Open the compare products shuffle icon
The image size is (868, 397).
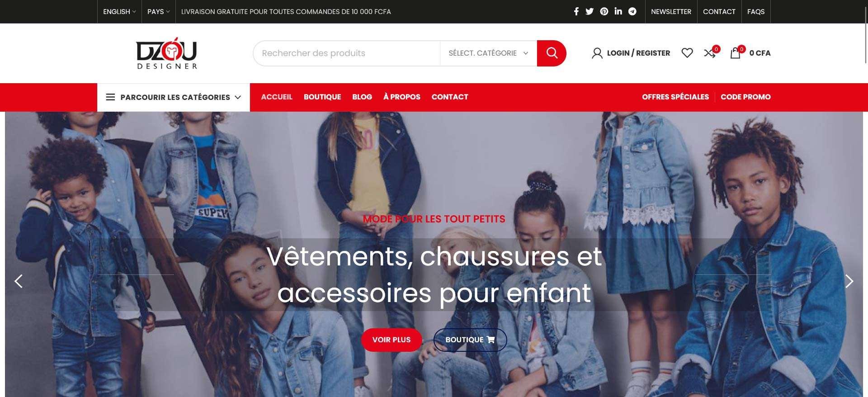click(x=710, y=53)
